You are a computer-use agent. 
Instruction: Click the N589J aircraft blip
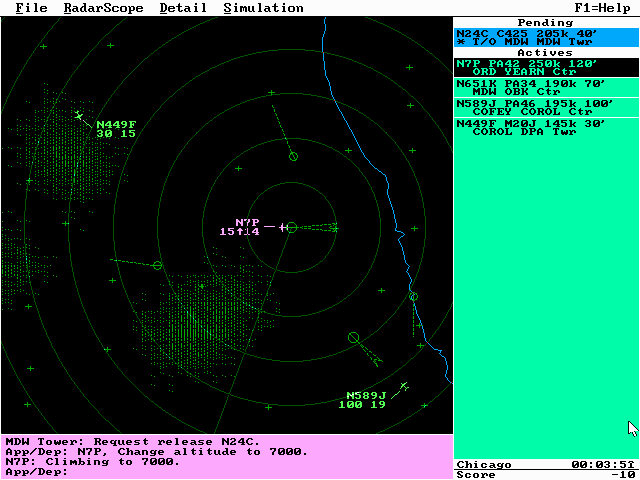(x=404, y=386)
